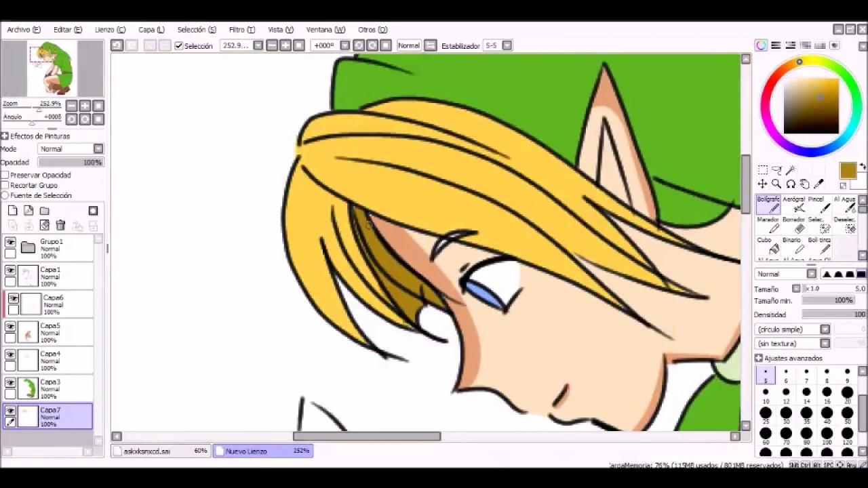Select the Capa4 layer
This screenshot has height=488, width=868.
point(47,361)
